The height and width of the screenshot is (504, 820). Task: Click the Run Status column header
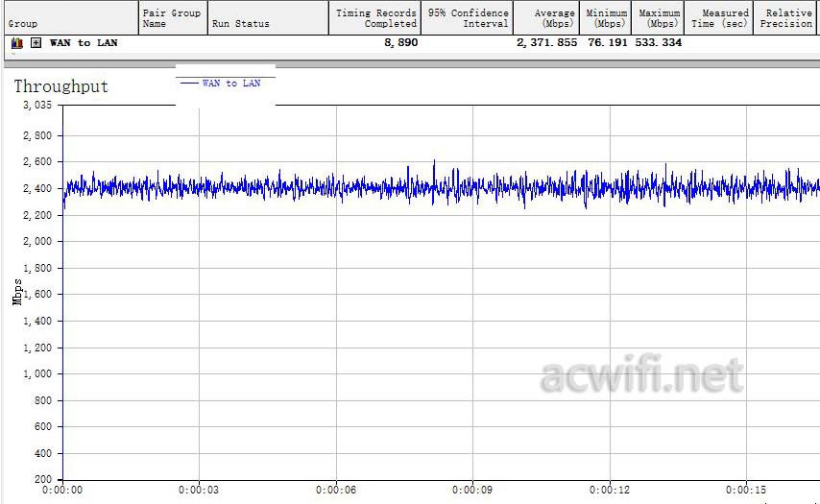click(x=268, y=18)
